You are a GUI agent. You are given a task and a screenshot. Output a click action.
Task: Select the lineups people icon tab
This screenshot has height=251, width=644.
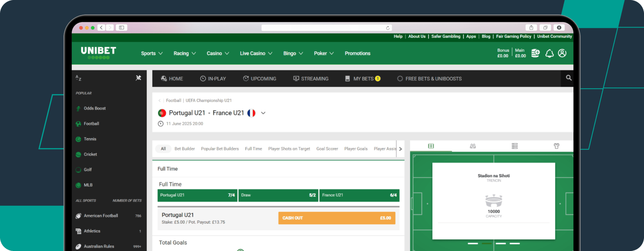pos(473,146)
